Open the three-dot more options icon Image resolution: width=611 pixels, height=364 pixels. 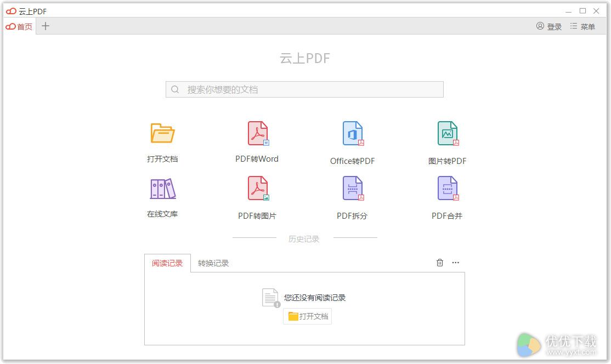click(x=456, y=263)
